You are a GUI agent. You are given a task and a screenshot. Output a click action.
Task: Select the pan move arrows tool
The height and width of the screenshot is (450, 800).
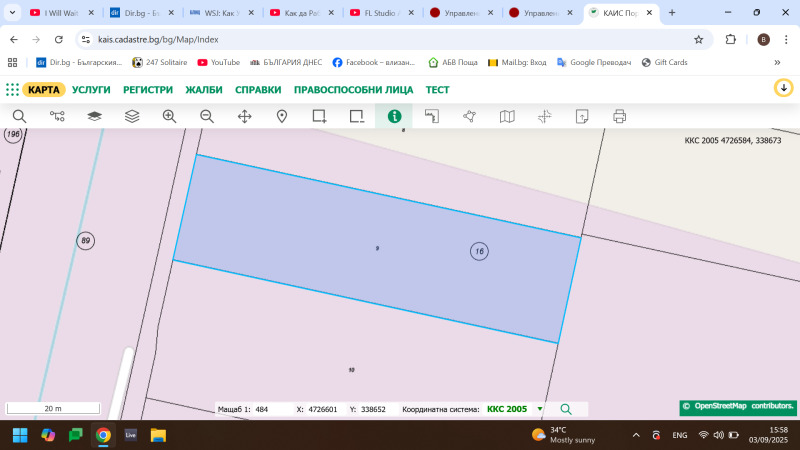pos(244,116)
